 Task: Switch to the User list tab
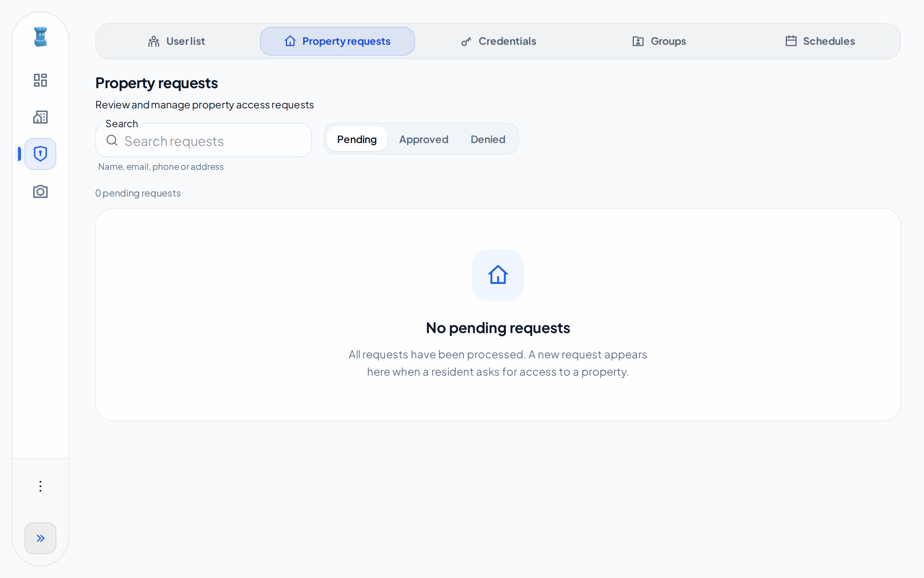coord(176,41)
